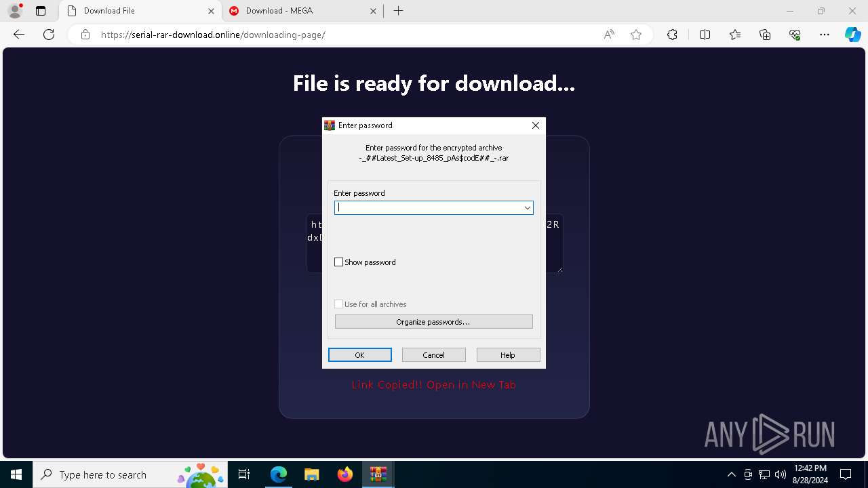Close the Download - MEGA tab
The height and width of the screenshot is (488, 868).
click(x=373, y=11)
